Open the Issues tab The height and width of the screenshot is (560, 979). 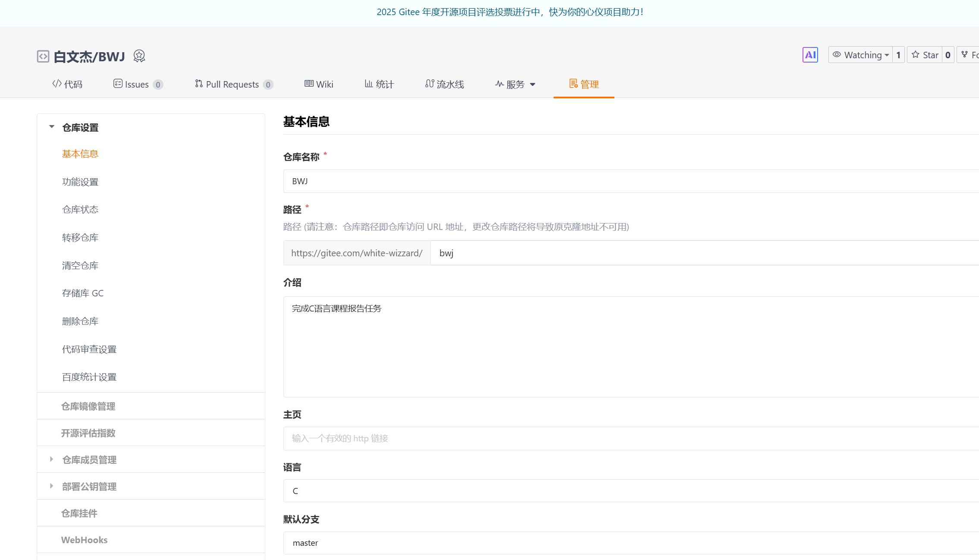click(137, 84)
